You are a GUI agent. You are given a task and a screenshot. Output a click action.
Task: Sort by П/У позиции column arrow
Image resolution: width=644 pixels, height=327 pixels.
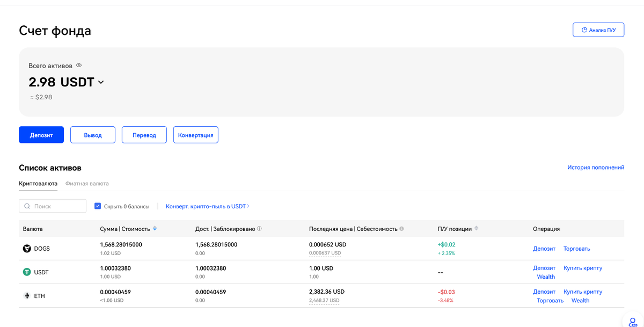476,229
